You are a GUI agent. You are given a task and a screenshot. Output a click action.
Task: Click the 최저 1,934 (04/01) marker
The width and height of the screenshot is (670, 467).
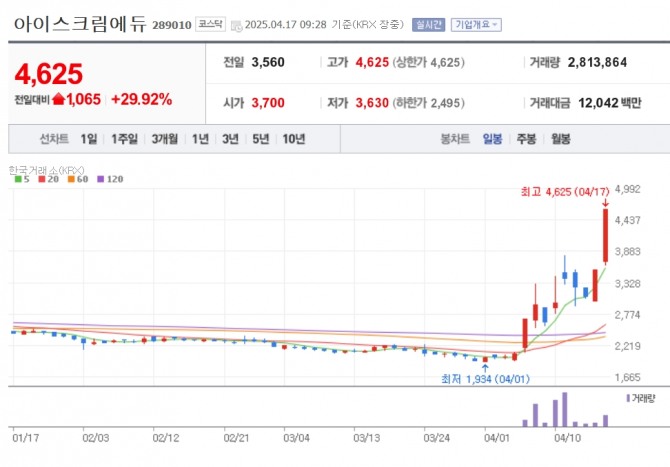point(485,379)
